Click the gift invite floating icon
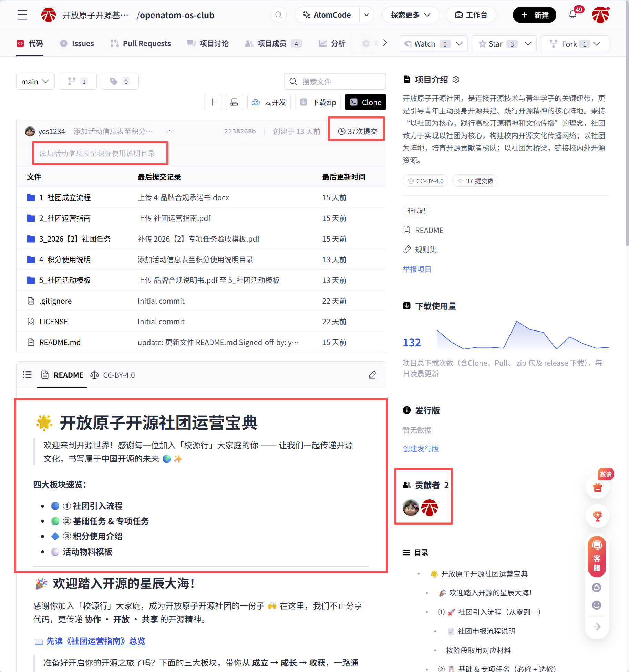The height and width of the screenshot is (672, 629). [597, 487]
